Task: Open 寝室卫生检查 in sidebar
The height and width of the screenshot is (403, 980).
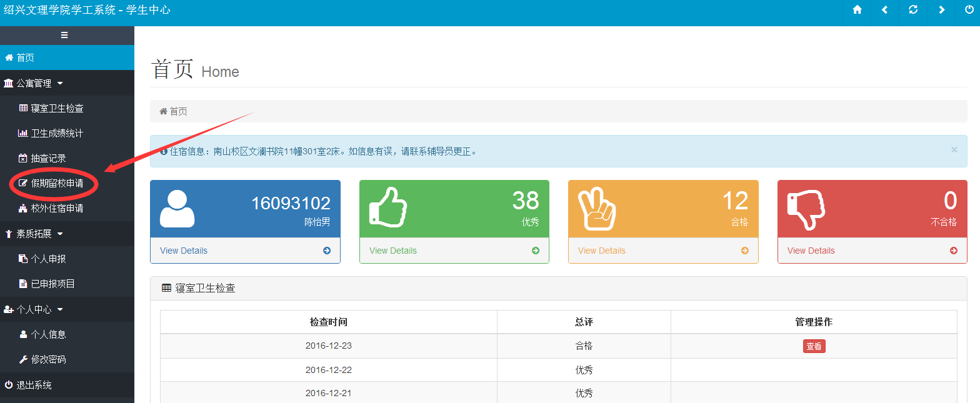Action: [57, 108]
